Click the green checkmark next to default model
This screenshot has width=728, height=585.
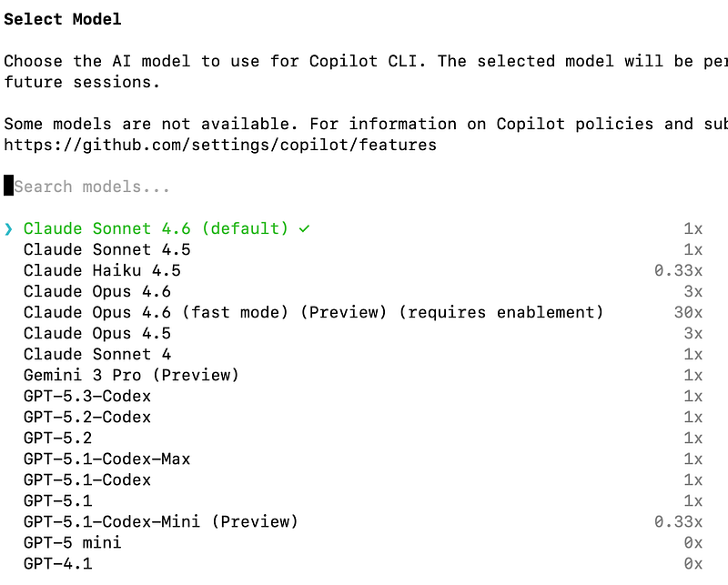pos(304,229)
